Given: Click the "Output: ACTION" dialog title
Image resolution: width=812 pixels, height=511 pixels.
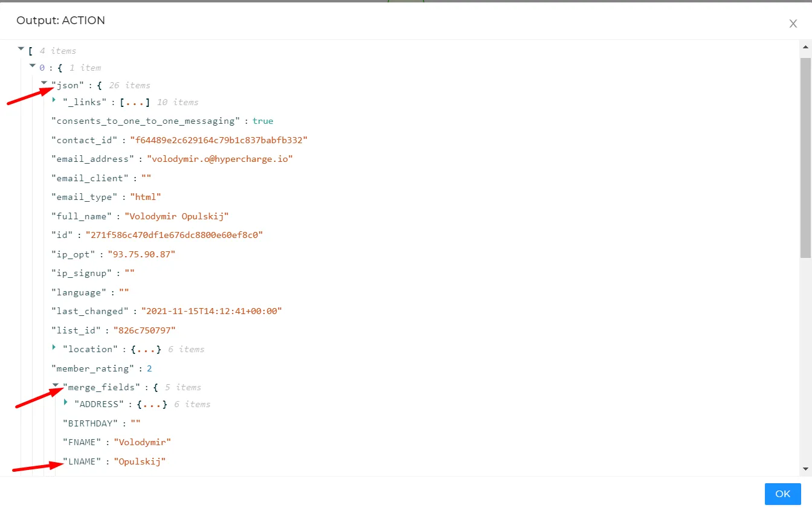Looking at the screenshot, I should coord(60,21).
